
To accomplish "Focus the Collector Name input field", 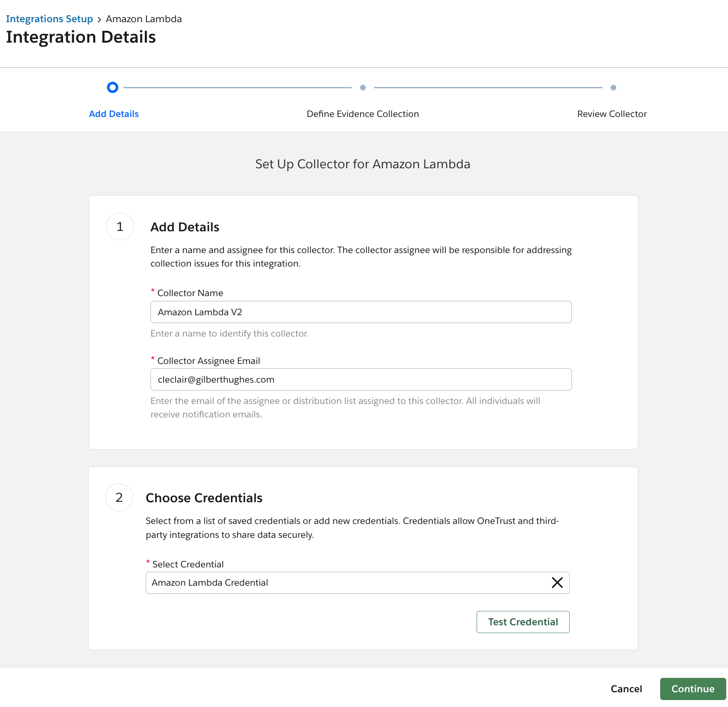I will (x=361, y=312).
